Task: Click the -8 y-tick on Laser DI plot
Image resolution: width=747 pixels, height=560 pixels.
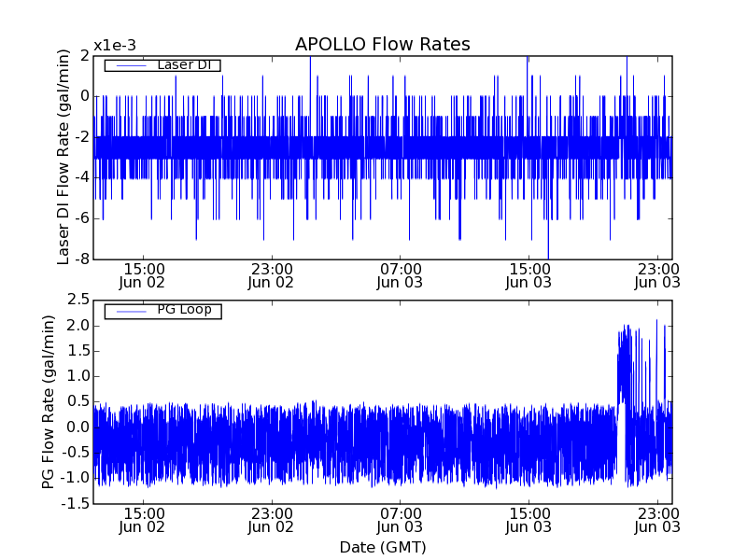Action: pyautogui.click(x=83, y=259)
